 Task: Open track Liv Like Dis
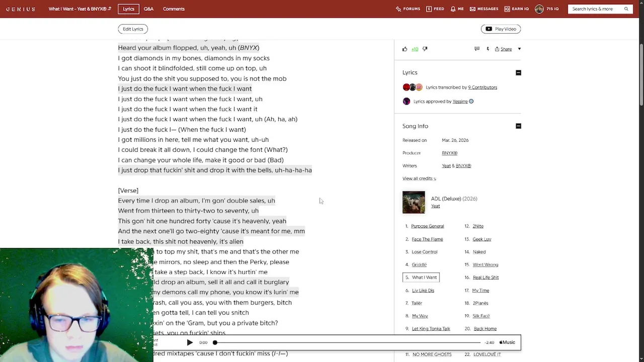pyautogui.click(x=423, y=291)
